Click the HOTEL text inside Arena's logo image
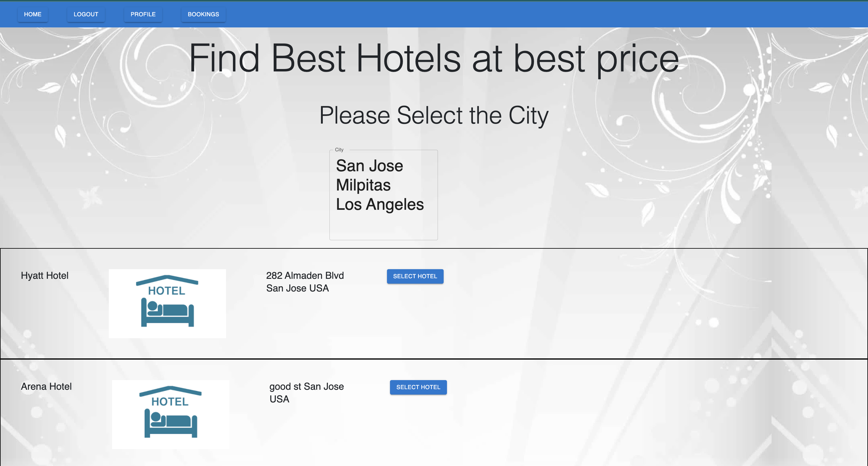This screenshot has width=868, height=466. coord(170,401)
